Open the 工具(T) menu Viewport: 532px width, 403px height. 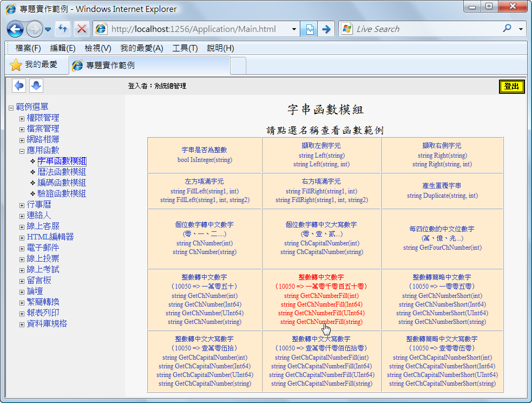[x=185, y=48]
